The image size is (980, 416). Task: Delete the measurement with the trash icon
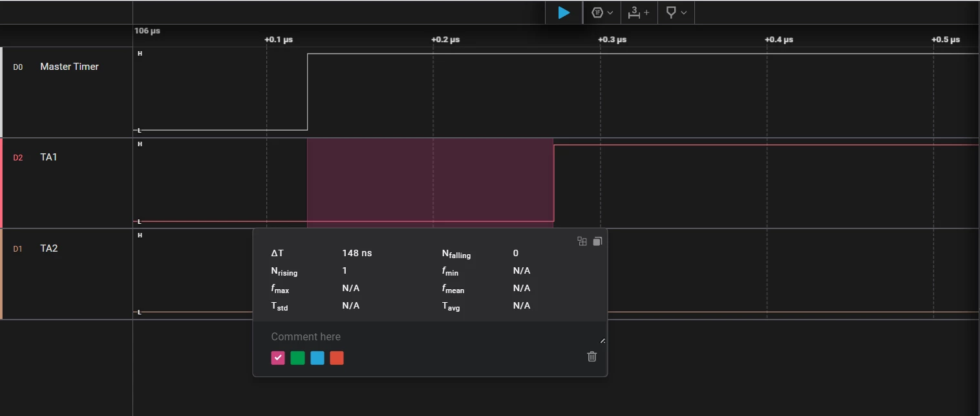click(591, 356)
